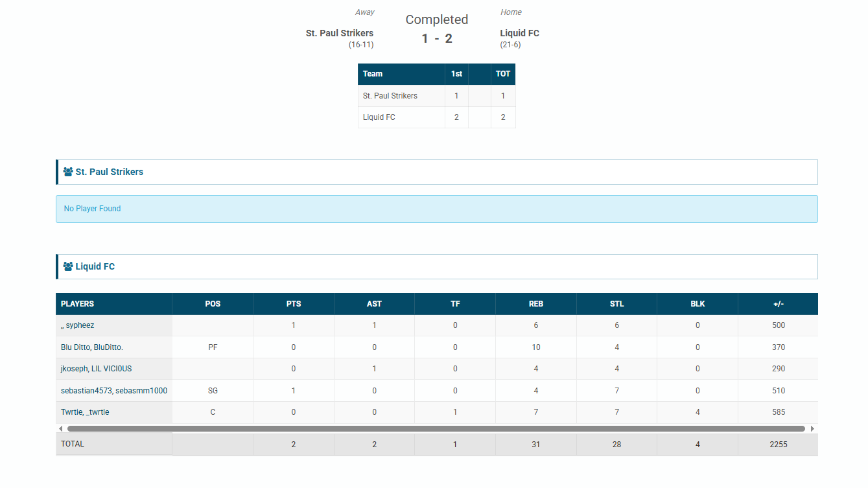
Task: Select player sebastian4573, sebasmm1000
Action: (x=113, y=391)
